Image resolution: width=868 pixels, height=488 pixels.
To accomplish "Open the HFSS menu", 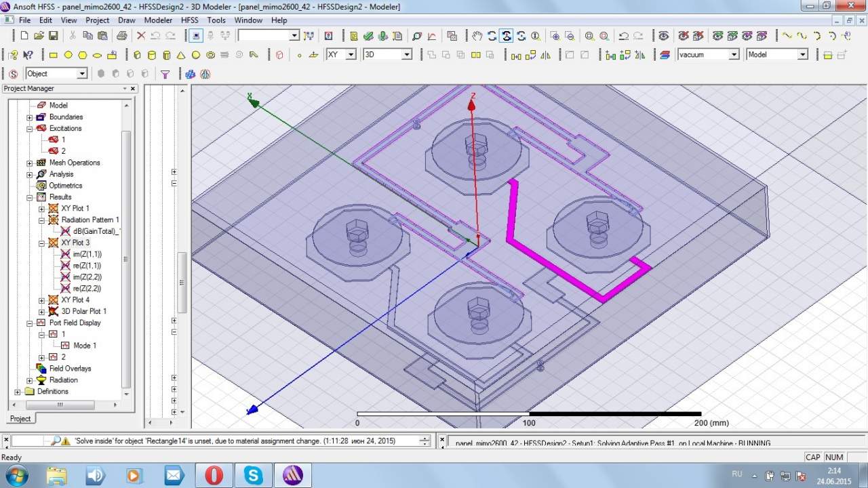I will [x=189, y=20].
